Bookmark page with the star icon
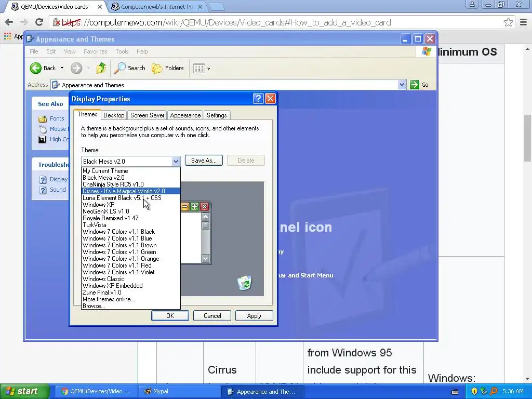This screenshot has width=532, height=399. click(508, 22)
